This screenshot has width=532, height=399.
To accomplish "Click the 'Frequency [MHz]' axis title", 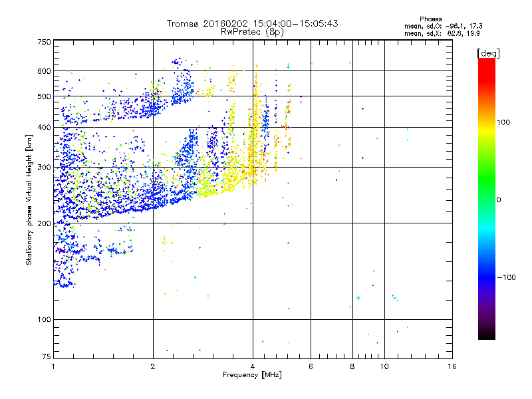I will (252, 375).
